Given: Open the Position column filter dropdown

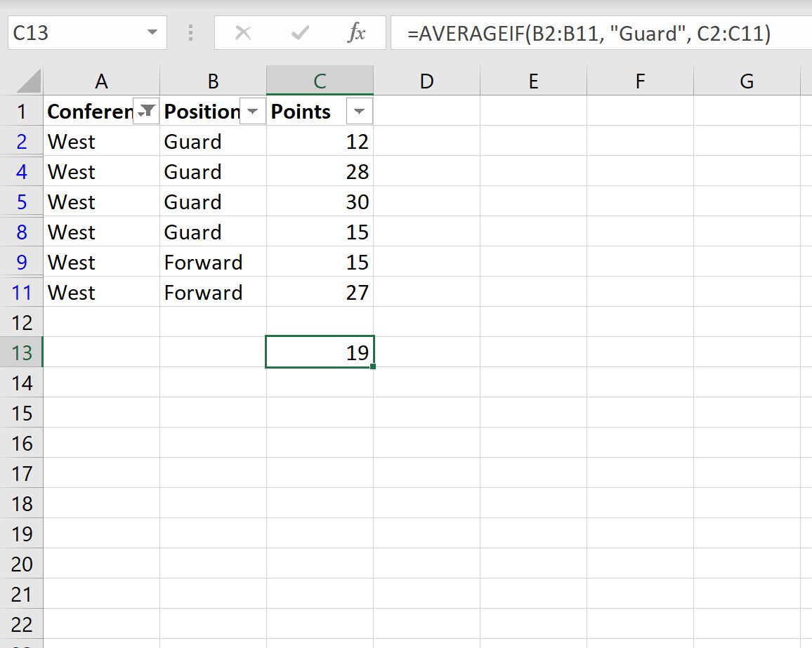Looking at the screenshot, I should pyautogui.click(x=253, y=111).
